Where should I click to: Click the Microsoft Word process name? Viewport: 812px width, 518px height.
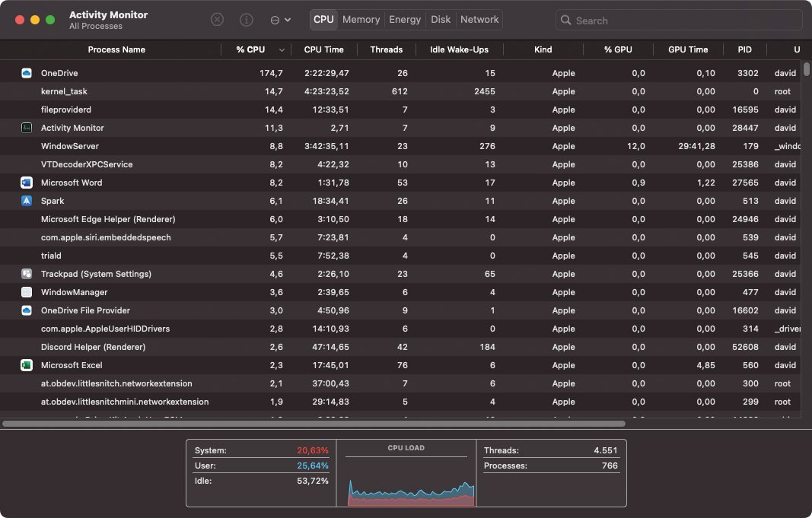point(72,183)
